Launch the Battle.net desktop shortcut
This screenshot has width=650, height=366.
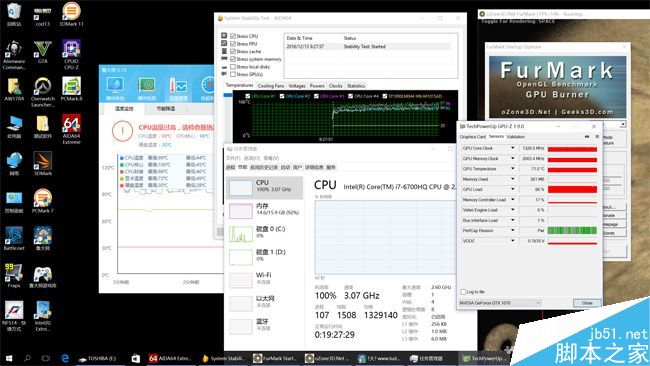tap(14, 239)
